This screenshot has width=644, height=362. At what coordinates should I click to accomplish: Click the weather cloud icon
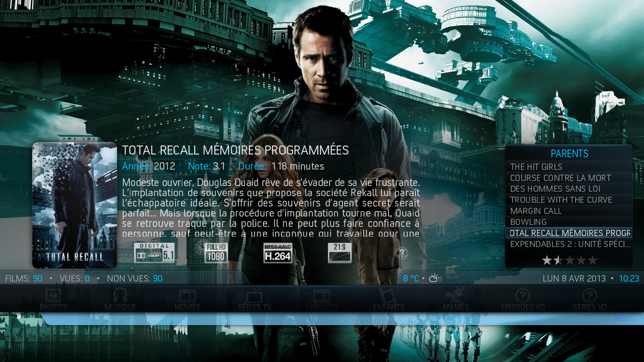click(434, 278)
